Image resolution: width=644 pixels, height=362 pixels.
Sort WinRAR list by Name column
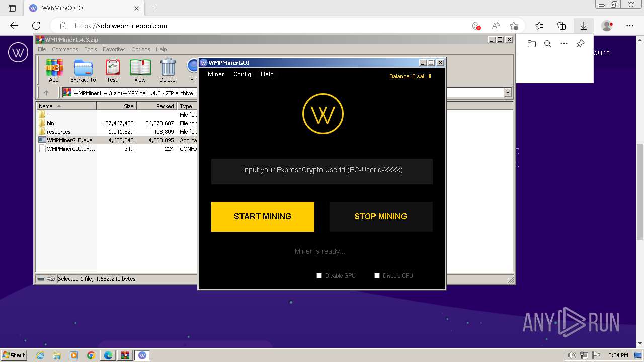tap(66, 106)
